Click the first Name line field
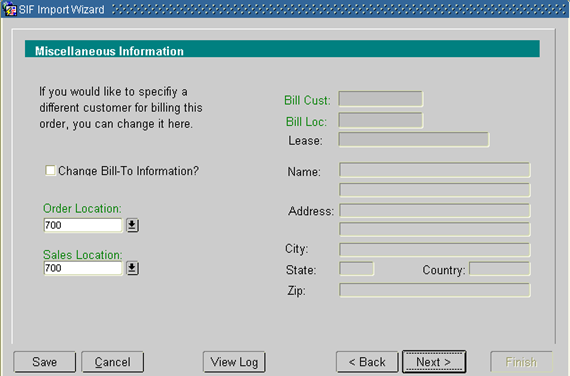 tap(435, 170)
